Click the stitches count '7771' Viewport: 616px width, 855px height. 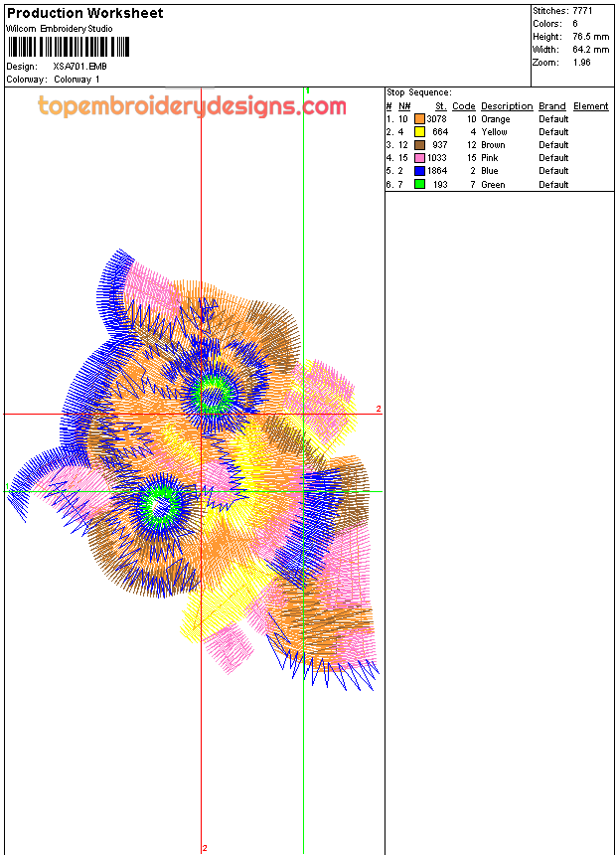coord(582,11)
